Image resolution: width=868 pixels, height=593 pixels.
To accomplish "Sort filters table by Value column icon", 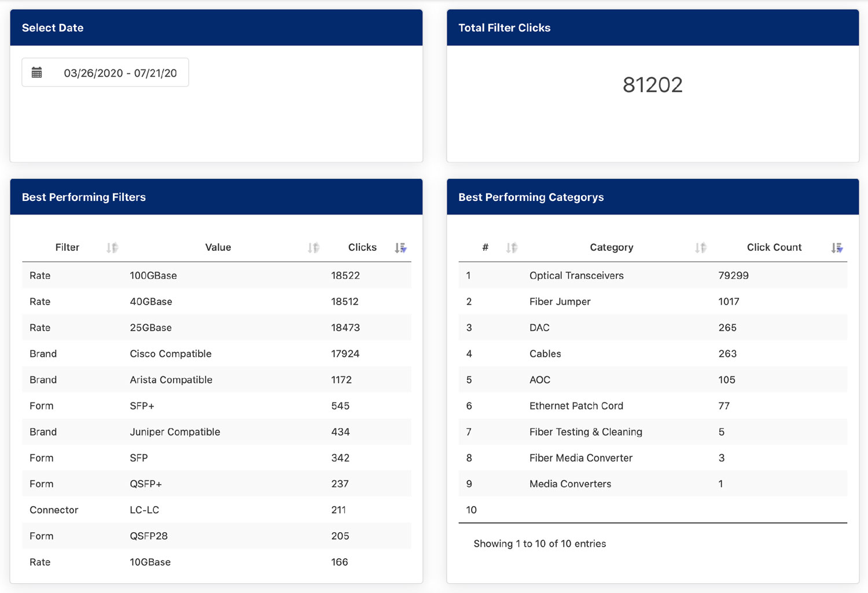I will click(314, 248).
